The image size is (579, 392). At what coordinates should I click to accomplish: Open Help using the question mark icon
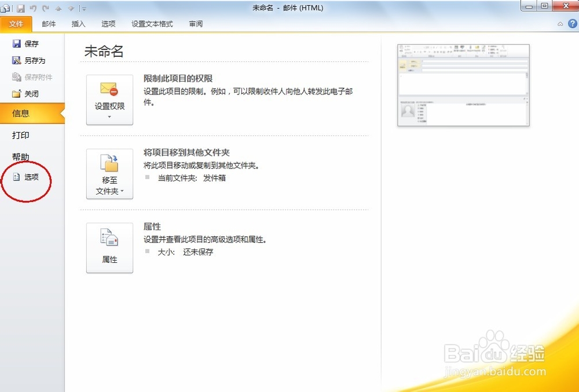(x=573, y=24)
